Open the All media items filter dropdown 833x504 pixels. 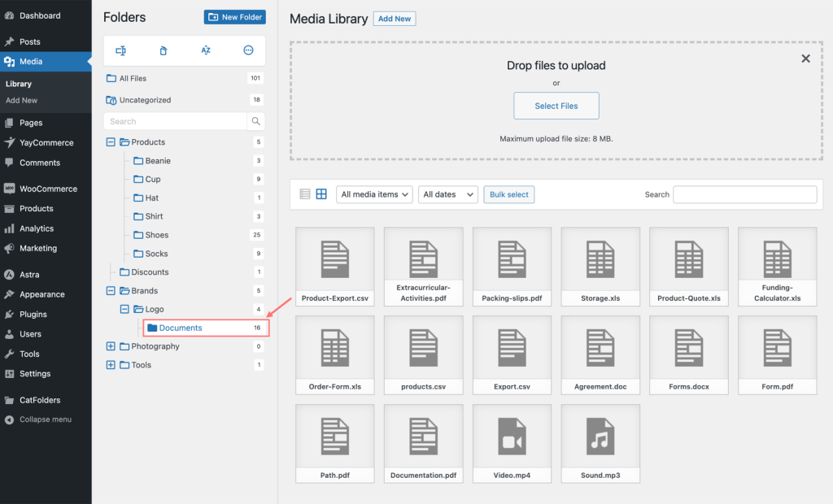pyautogui.click(x=374, y=194)
